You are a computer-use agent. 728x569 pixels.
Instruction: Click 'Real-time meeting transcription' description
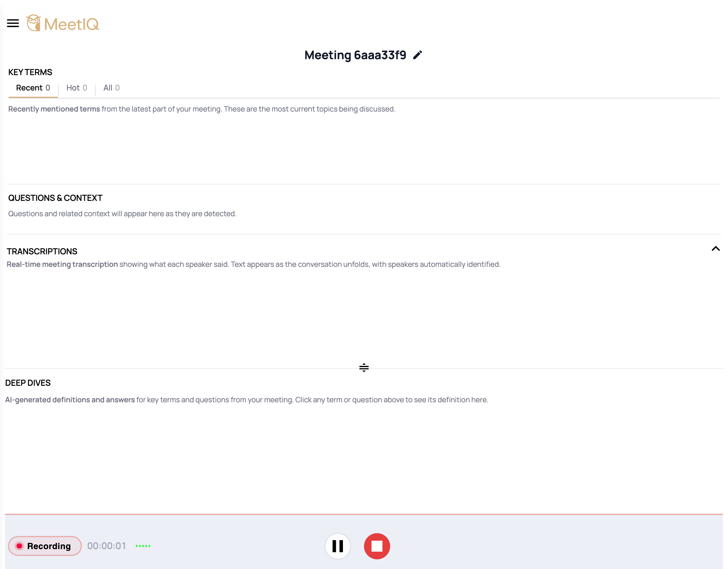pyautogui.click(x=254, y=264)
